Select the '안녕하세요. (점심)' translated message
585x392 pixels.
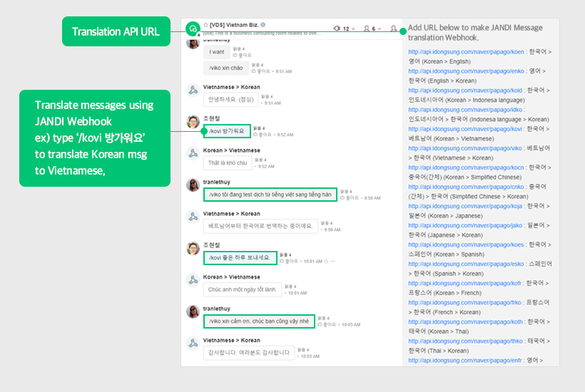[x=230, y=100]
